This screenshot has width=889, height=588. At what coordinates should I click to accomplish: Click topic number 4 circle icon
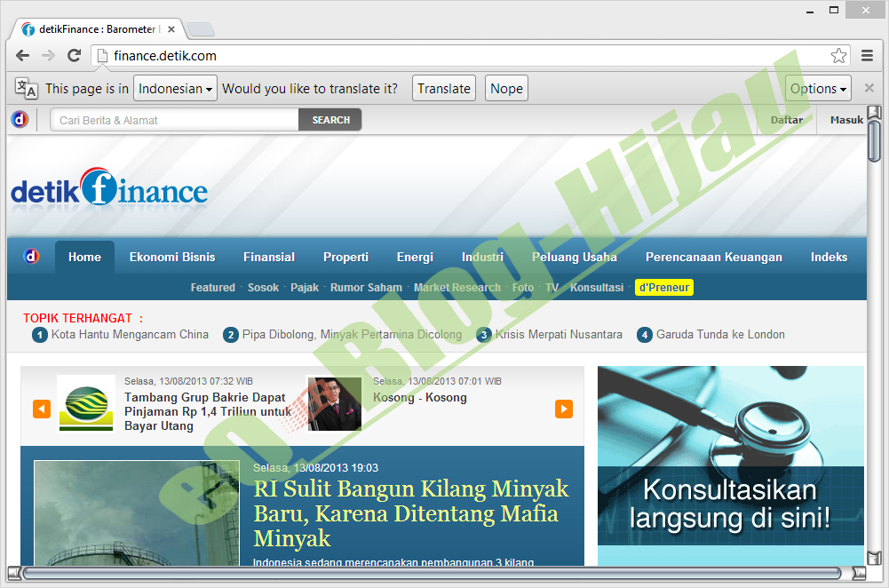[645, 335]
